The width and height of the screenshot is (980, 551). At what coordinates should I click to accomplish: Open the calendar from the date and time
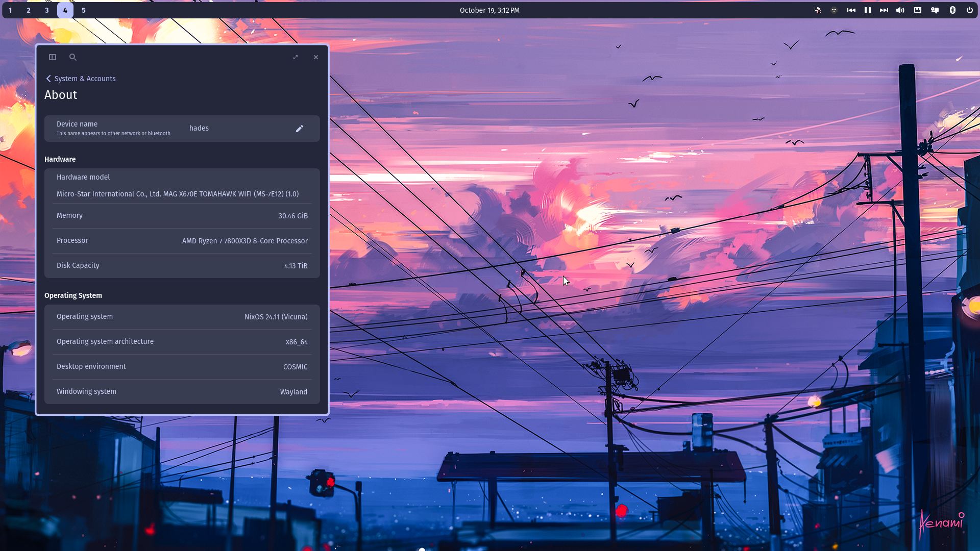(489, 10)
